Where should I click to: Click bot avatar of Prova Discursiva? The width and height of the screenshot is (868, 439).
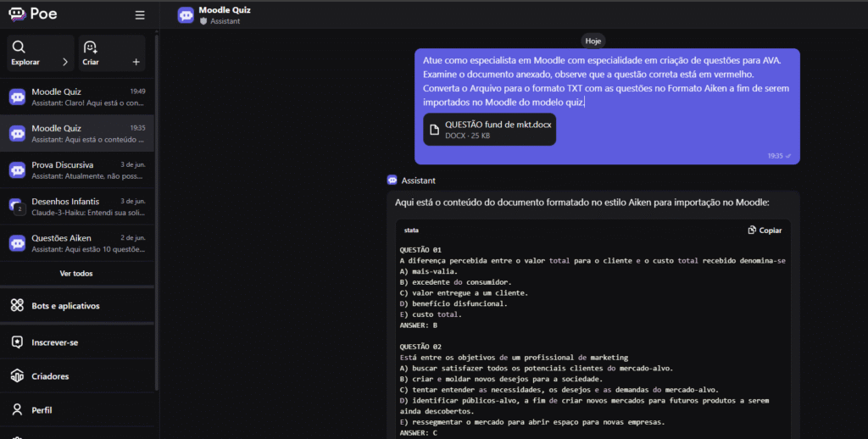coord(17,170)
